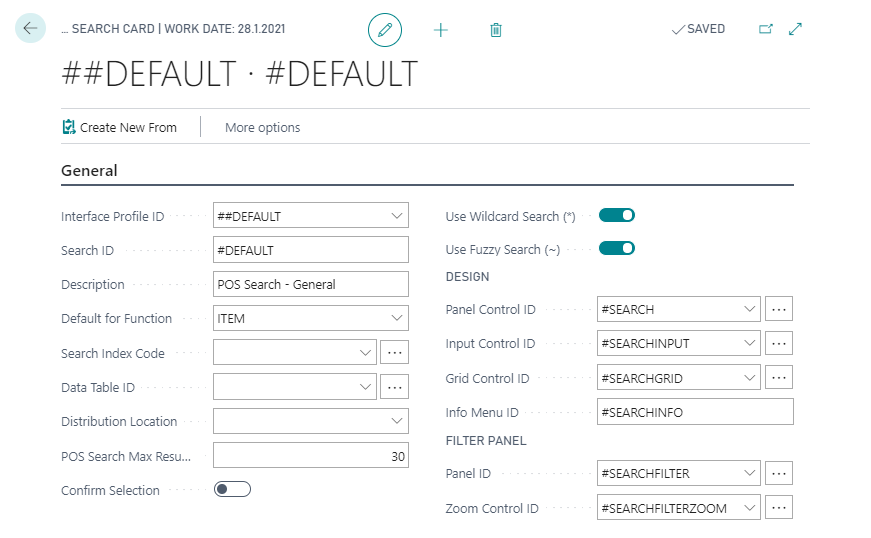Viewport: 871px width, 538px height.
Task: Click the trash delete icon
Action: click(496, 30)
